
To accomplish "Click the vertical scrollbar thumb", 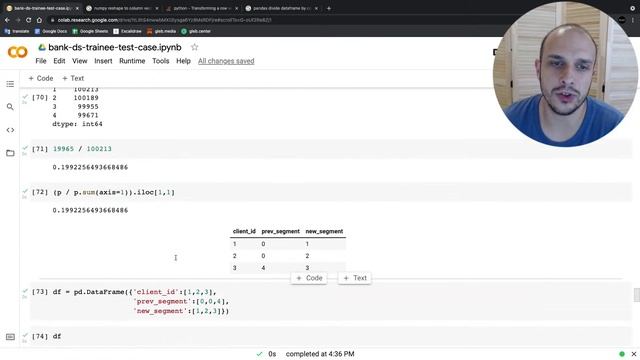I will click(636, 295).
